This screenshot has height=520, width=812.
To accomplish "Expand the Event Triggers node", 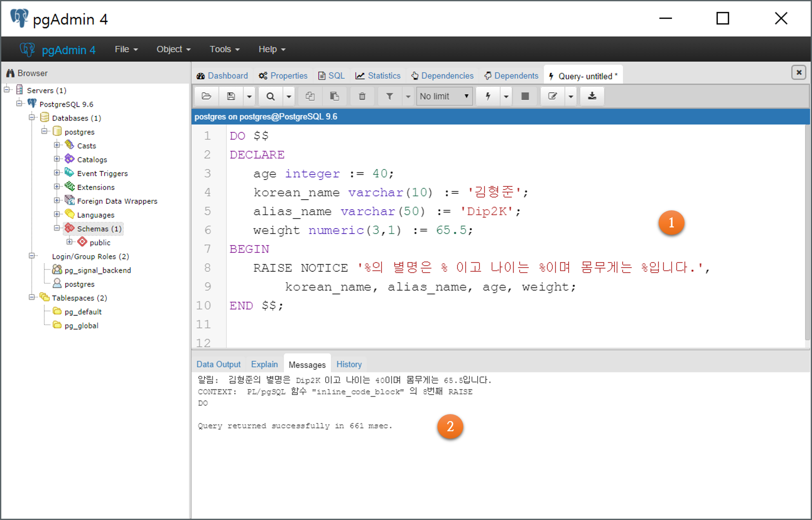I will pyautogui.click(x=57, y=172).
